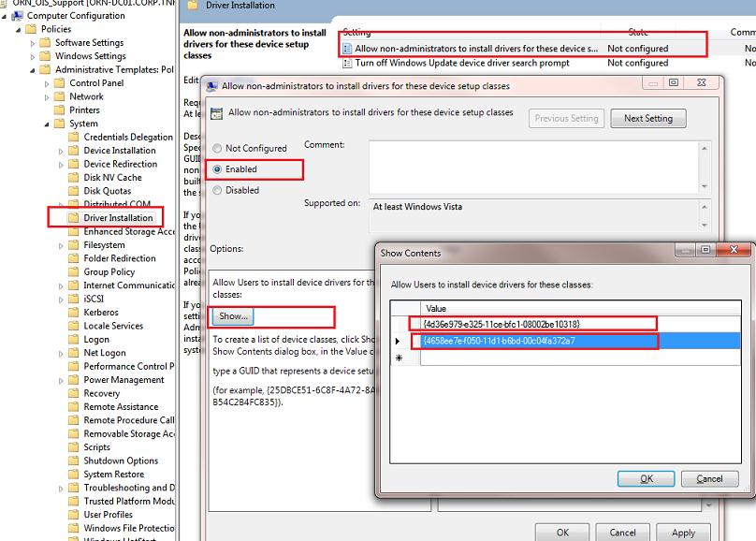The image size is (756, 541).
Task: Select the Disabled radio button
Action: coord(218,190)
